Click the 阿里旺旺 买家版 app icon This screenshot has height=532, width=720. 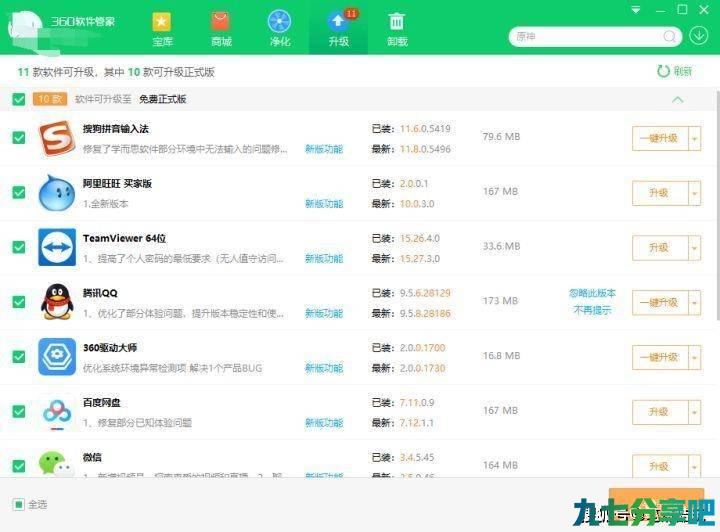[x=56, y=193]
